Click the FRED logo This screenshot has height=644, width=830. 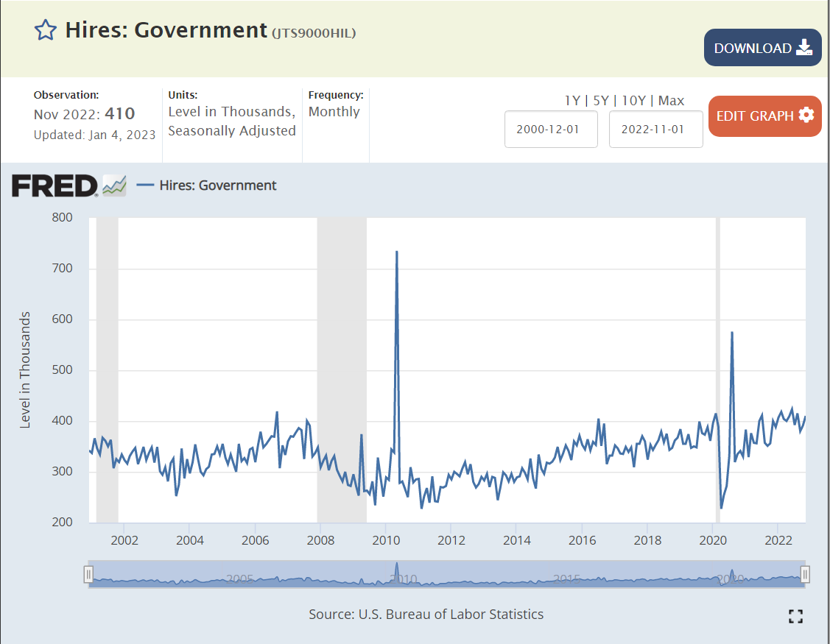54,185
